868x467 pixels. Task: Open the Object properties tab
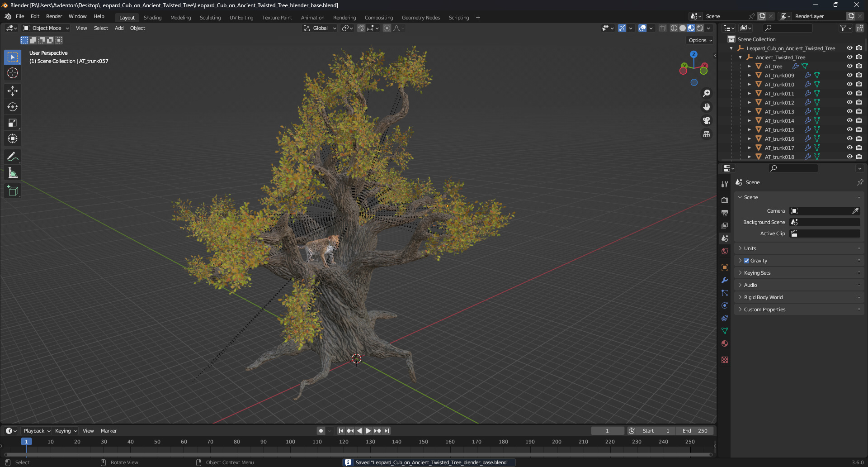pyautogui.click(x=725, y=267)
